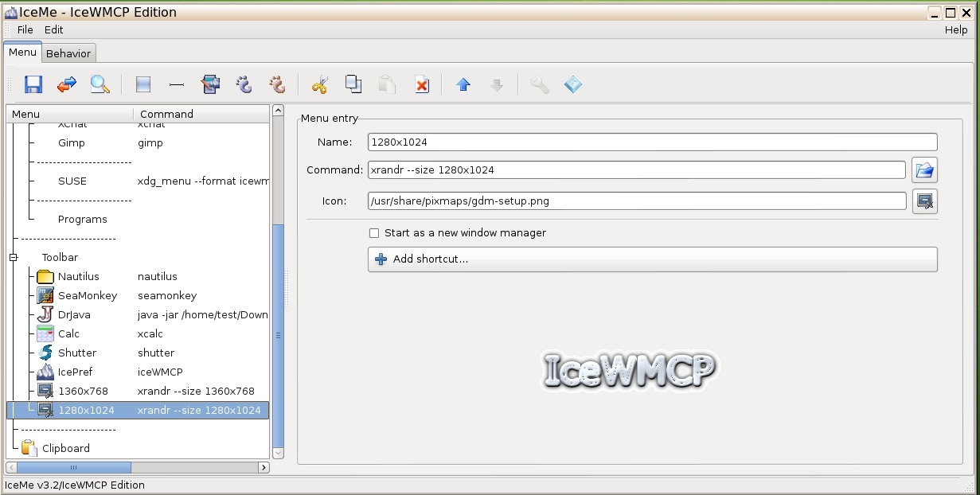Open the File menu

(24, 29)
